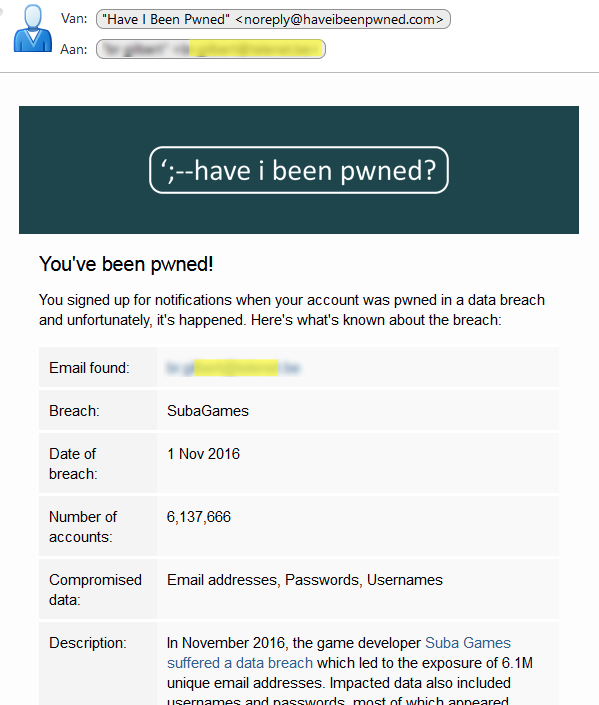599x705 pixels.
Task: Open the suffered a data breach link
Action: pos(240,663)
